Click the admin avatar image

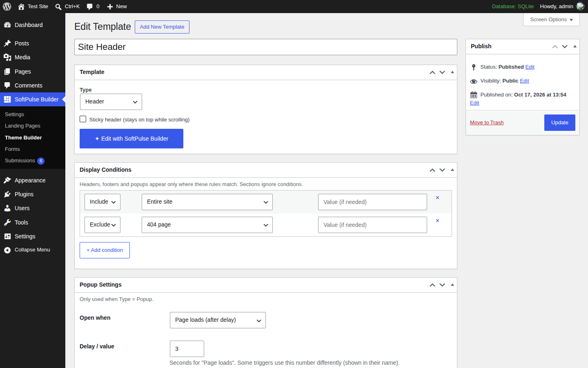580,6
